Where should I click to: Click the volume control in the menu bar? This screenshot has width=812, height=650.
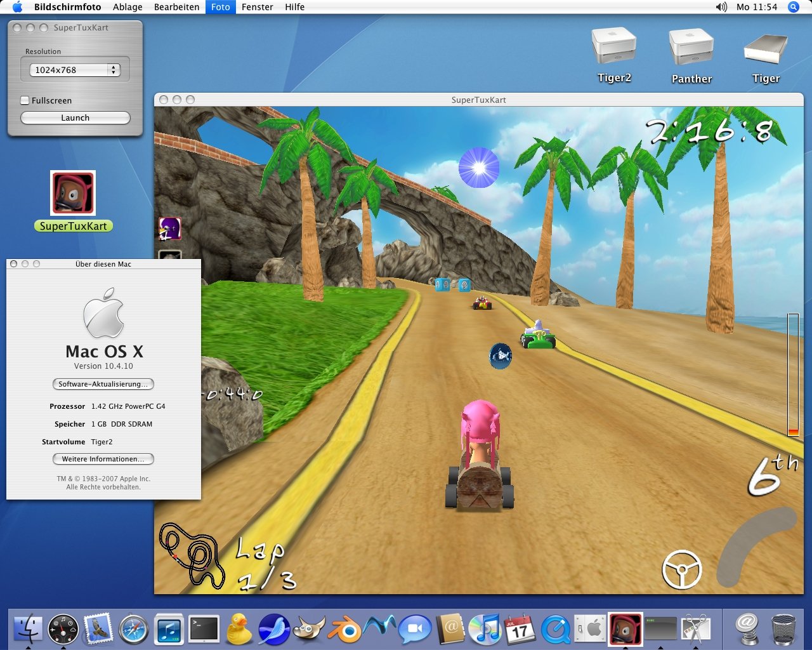coord(721,7)
